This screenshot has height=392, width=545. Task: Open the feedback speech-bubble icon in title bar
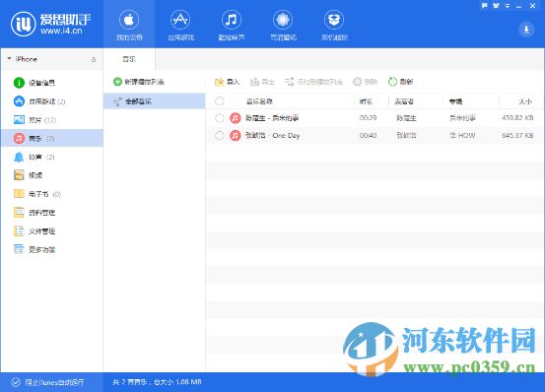485,6
